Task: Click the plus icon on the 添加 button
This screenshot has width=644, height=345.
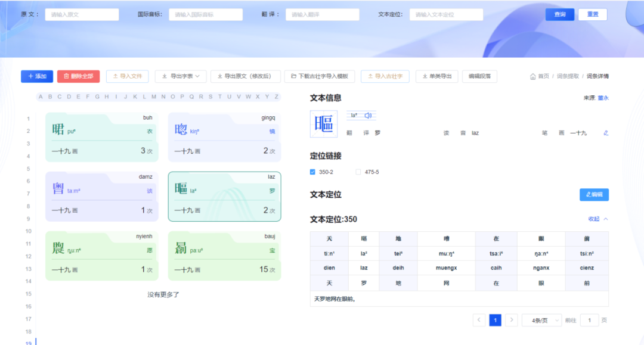Action: click(29, 76)
